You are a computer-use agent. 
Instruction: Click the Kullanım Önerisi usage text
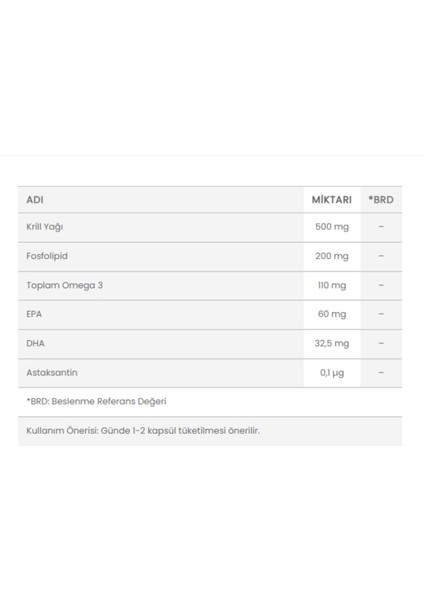(143, 431)
